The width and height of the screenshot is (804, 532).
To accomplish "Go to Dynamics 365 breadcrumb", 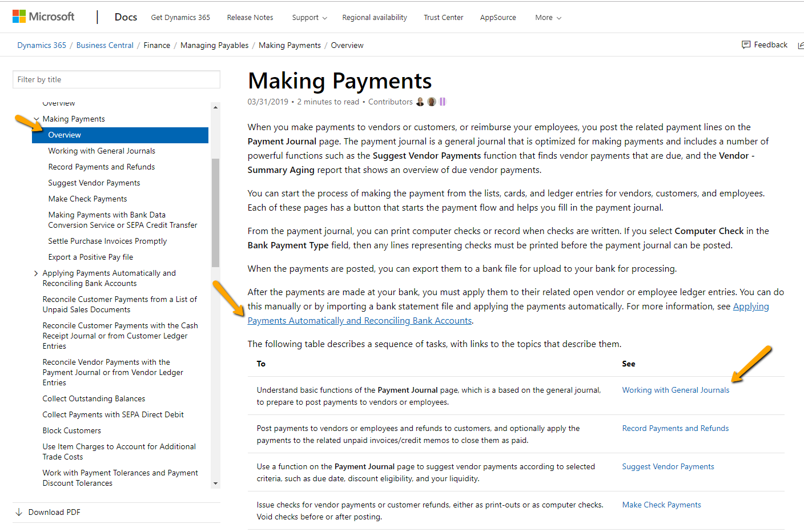I will 42,45.
